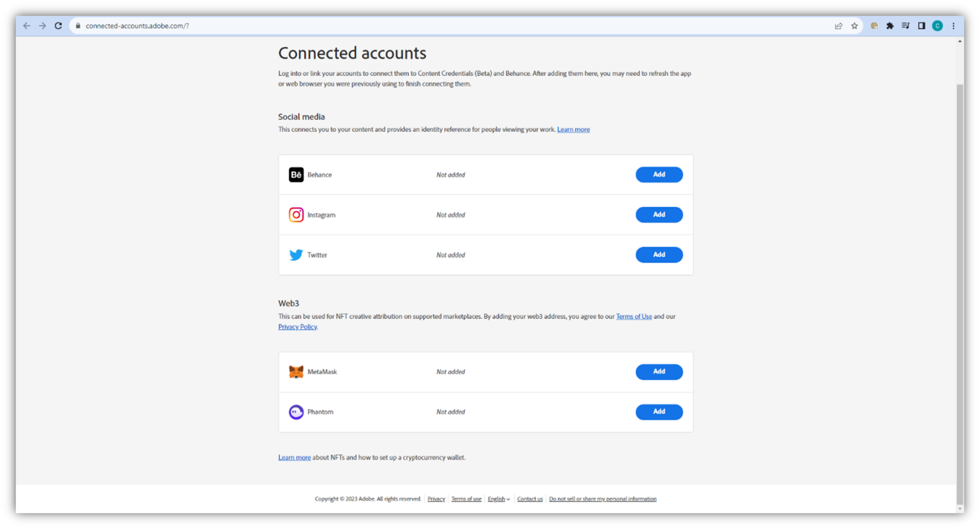Open the browser extensions puzzle icon
This screenshot has width=980, height=529.
pyautogui.click(x=890, y=26)
